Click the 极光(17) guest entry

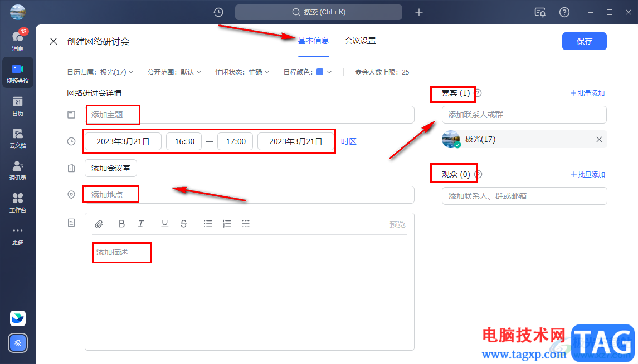524,139
